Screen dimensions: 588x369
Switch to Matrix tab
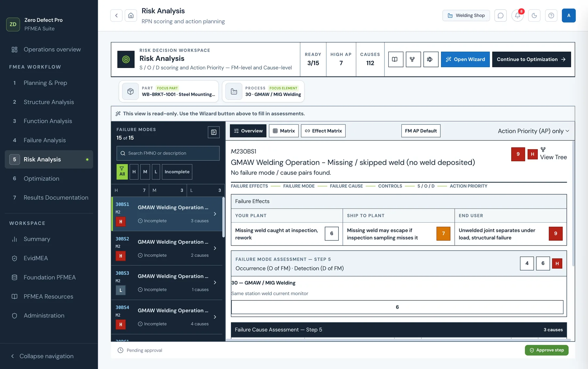point(284,131)
